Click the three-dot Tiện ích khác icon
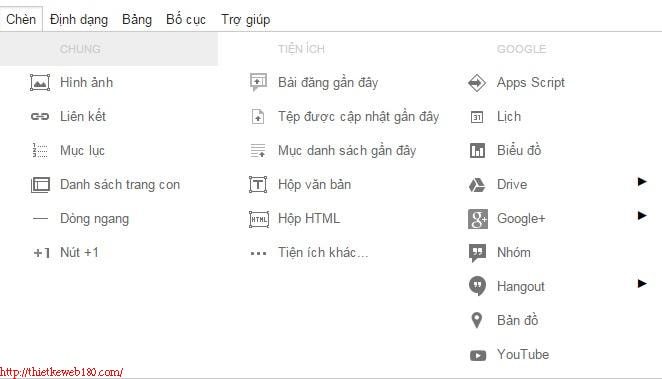This screenshot has height=379, width=662. 258,253
